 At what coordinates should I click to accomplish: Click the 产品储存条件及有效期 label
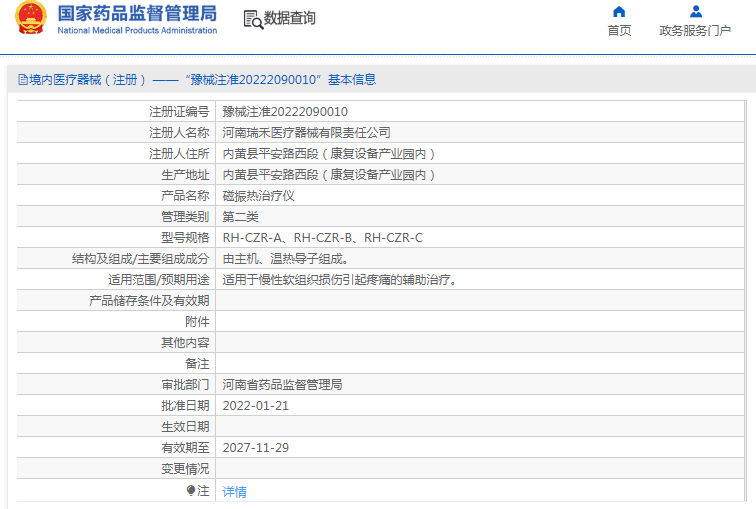(x=149, y=301)
